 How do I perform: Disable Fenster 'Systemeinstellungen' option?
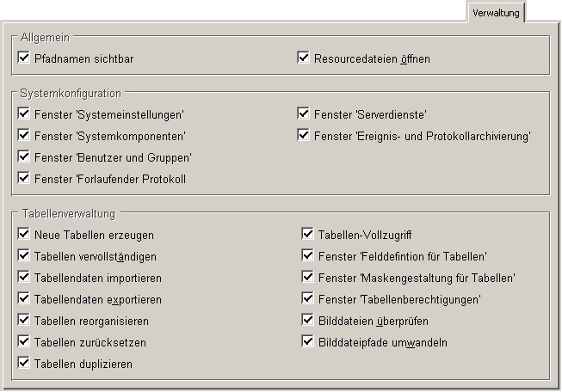tap(23, 113)
